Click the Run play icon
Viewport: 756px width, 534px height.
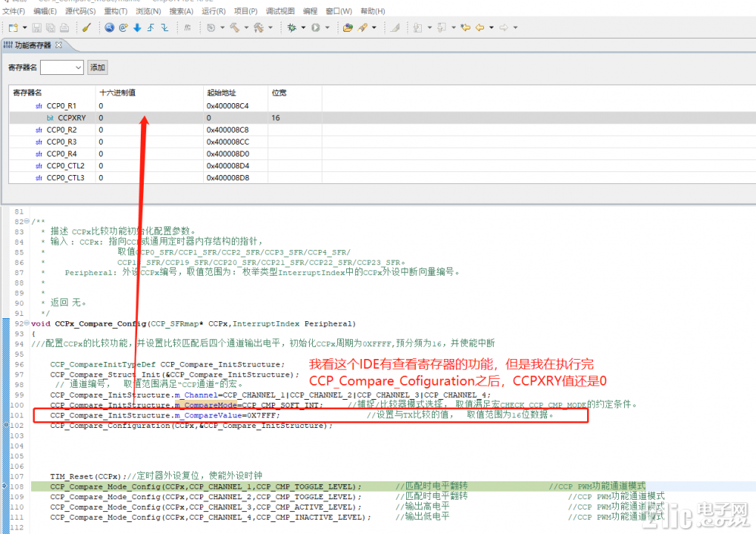316,28
